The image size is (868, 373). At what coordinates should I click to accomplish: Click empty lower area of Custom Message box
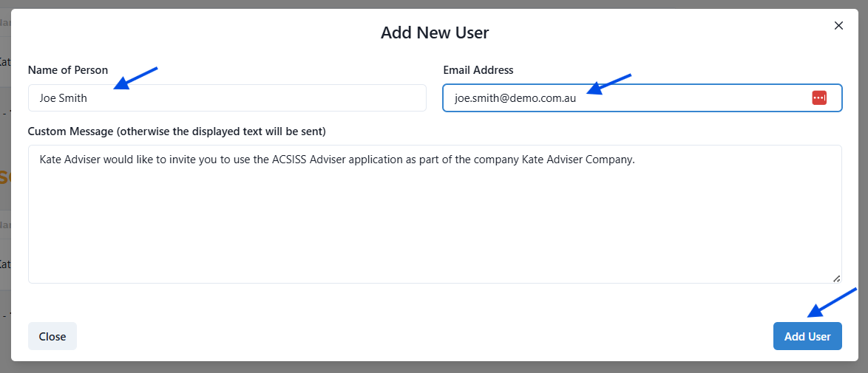click(434, 236)
